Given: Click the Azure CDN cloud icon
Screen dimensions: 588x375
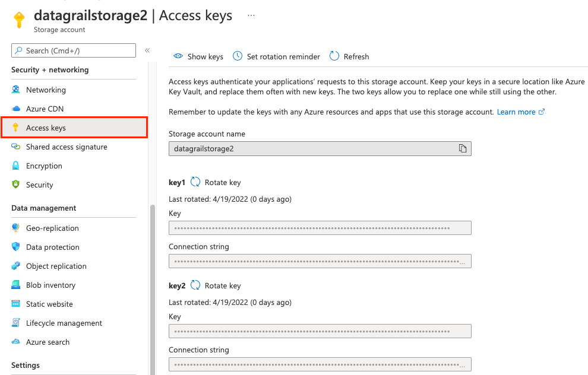Looking at the screenshot, I should pyautogui.click(x=16, y=109).
